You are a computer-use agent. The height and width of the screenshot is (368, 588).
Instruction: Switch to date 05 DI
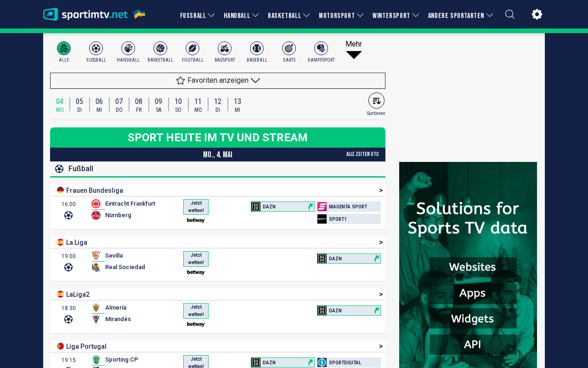point(79,105)
